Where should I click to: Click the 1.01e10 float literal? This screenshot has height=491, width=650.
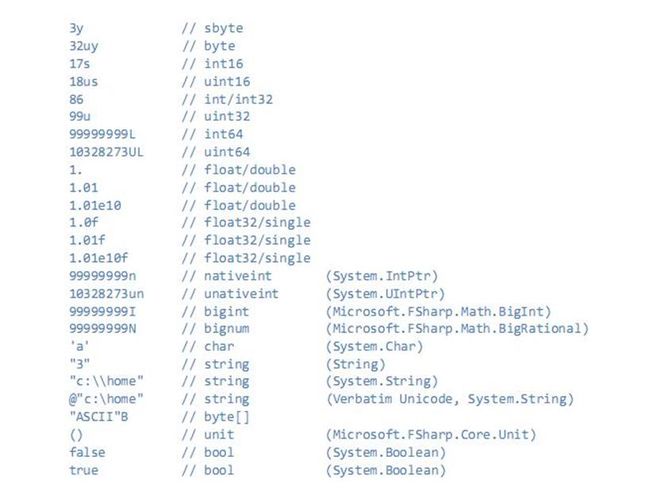point(95,206)
